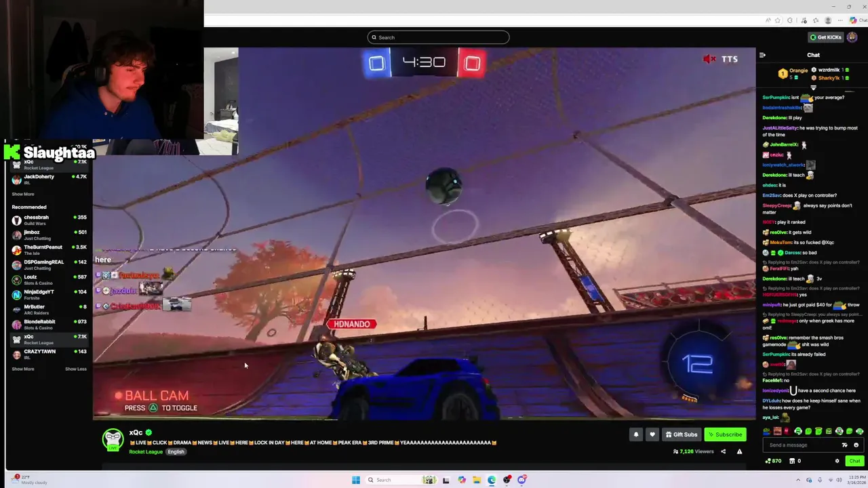
Task: Click the 7,126 Viewers count
Action: (694, 451)
